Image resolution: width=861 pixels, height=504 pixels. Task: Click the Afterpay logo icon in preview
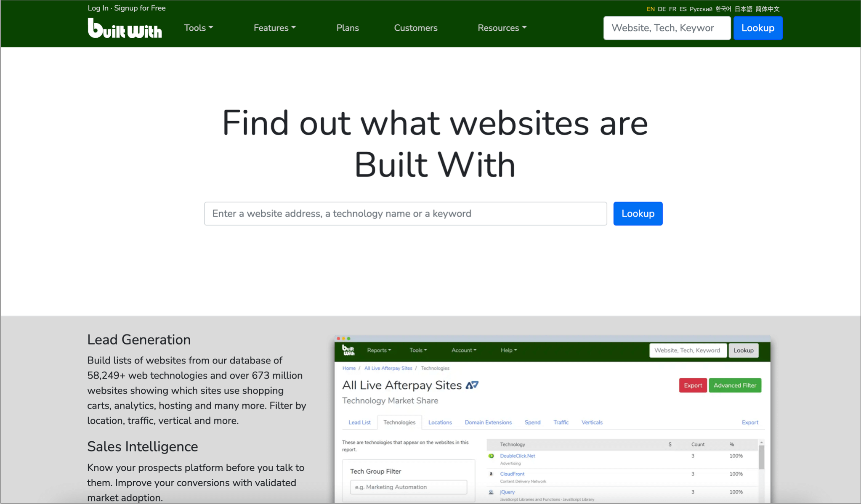pos(472,385)
